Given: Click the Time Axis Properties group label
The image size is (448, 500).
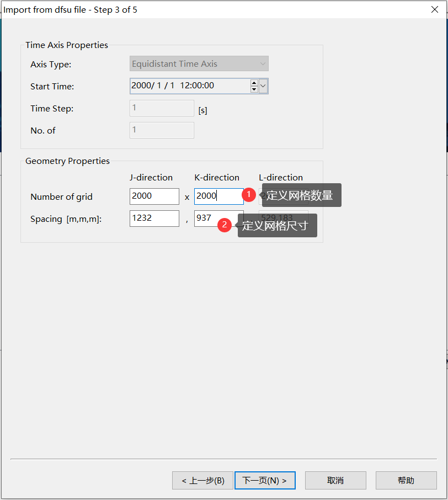Looking at the screenshot, I should (67, 45).
